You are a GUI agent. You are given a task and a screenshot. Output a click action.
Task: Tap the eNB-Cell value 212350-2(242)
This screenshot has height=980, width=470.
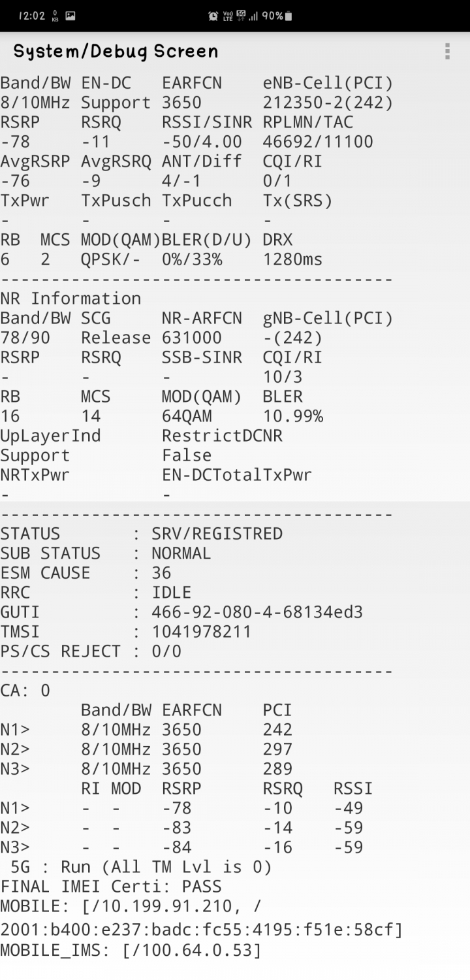point(328,103)
